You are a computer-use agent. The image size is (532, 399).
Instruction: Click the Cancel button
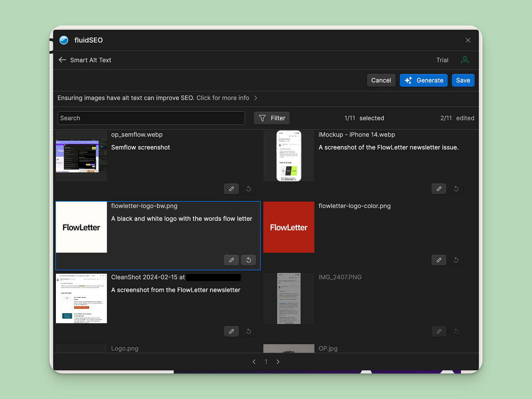(381, 80)
